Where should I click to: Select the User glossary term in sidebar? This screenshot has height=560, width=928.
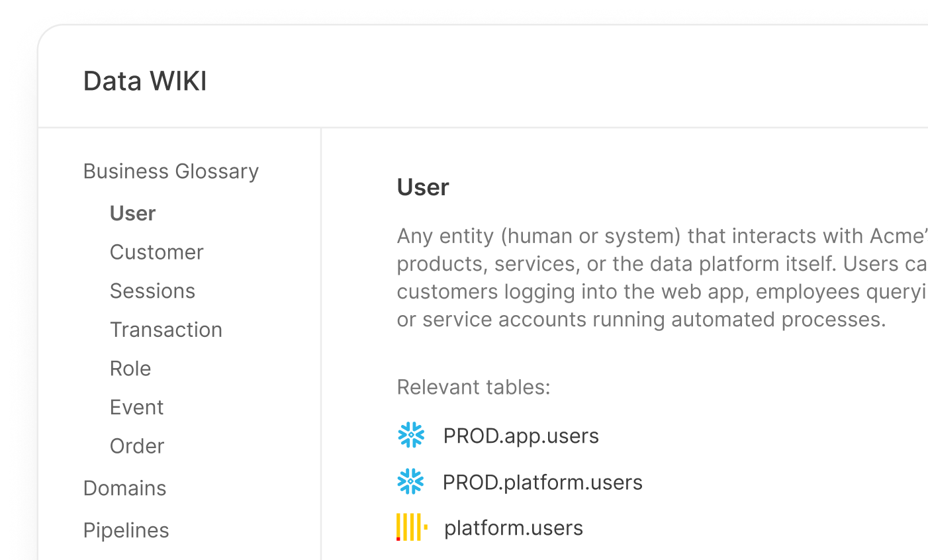click(132, 214)
